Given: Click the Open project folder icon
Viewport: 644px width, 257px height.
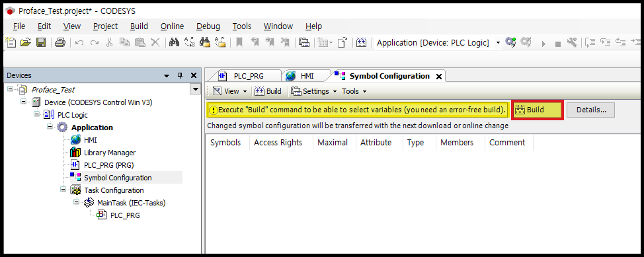Looking at the screenshot, I should 26,42.
